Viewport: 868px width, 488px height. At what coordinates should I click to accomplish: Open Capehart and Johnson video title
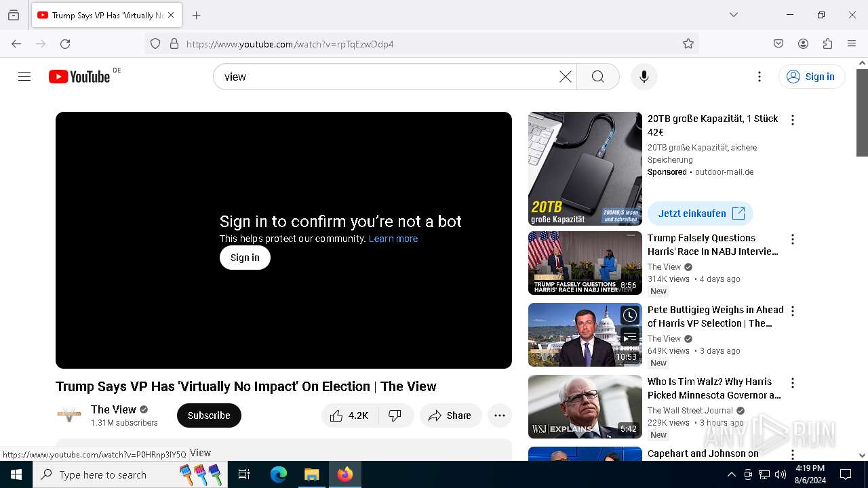click(703, 453)
